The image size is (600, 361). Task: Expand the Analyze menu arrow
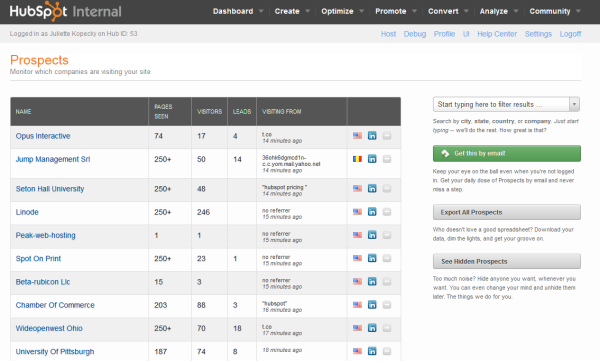tap(515, 11)
